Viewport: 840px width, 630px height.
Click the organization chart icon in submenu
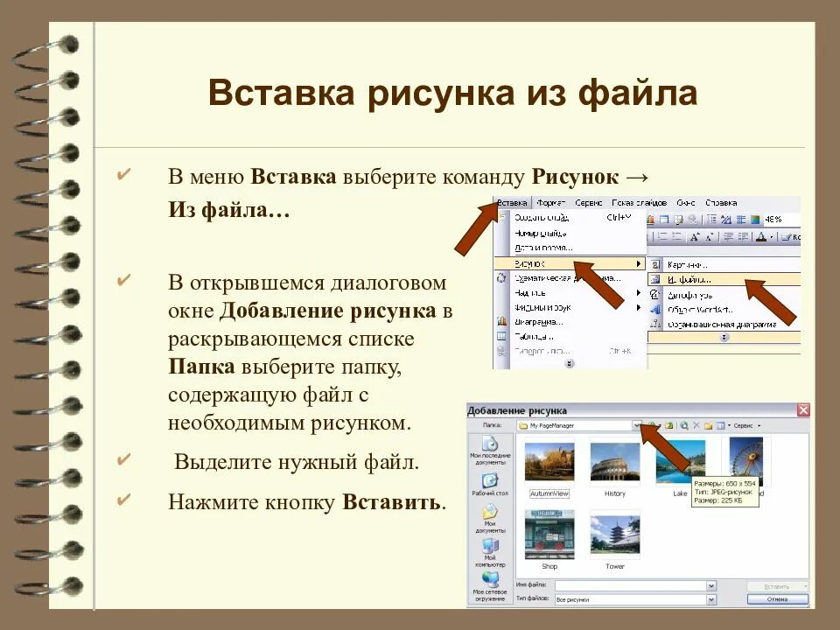point(655,324)
